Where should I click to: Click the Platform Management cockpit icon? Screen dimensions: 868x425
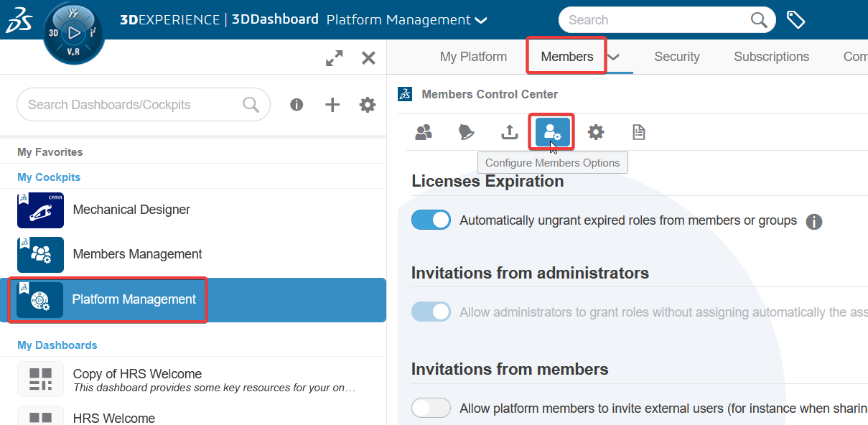40,299
